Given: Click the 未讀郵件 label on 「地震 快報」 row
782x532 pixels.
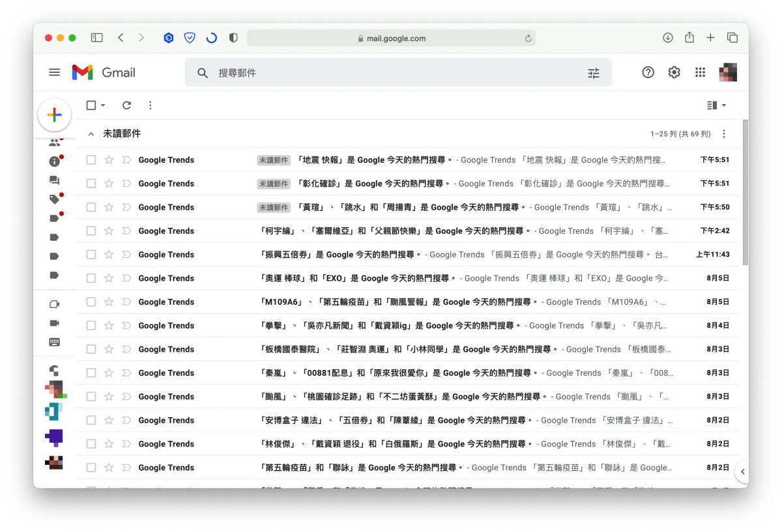Looking at the screenshot, I should pyautogui.click(x=273, y=160).
